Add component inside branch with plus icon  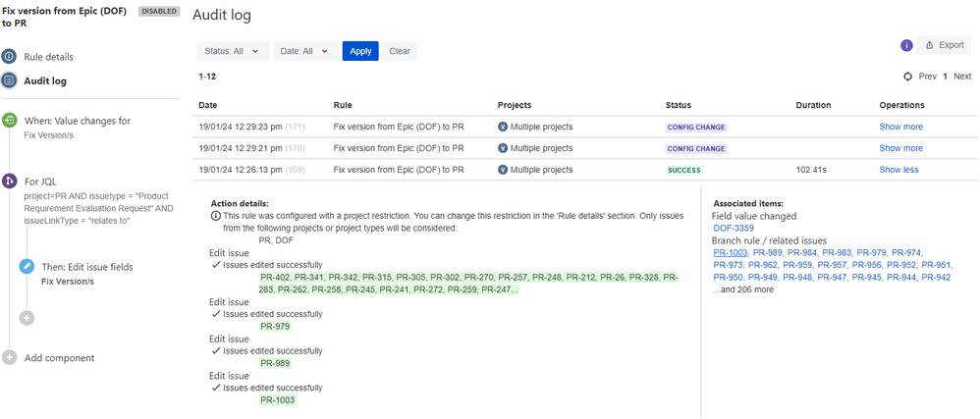[27, 318]
